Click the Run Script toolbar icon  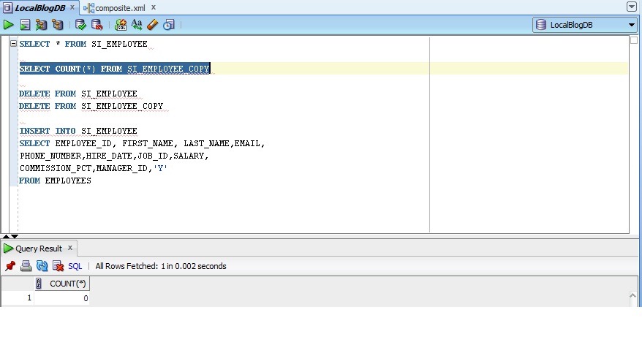[x=25, y=25]
